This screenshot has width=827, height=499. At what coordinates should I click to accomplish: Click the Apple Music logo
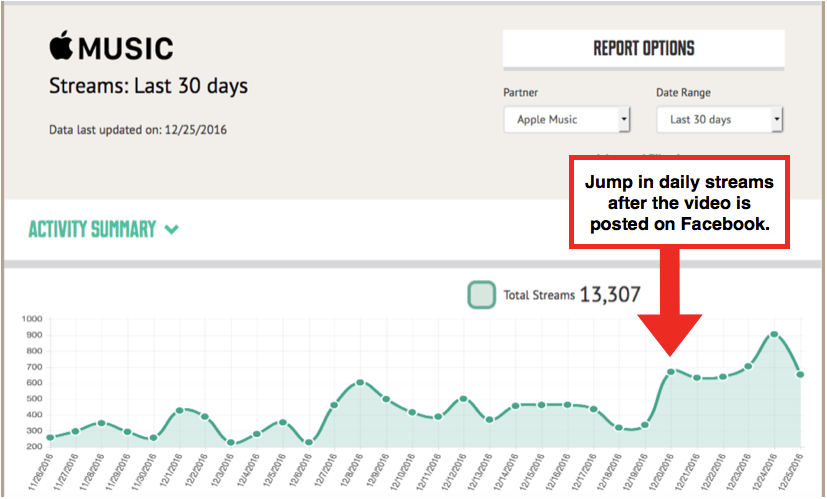coord(111,46)
